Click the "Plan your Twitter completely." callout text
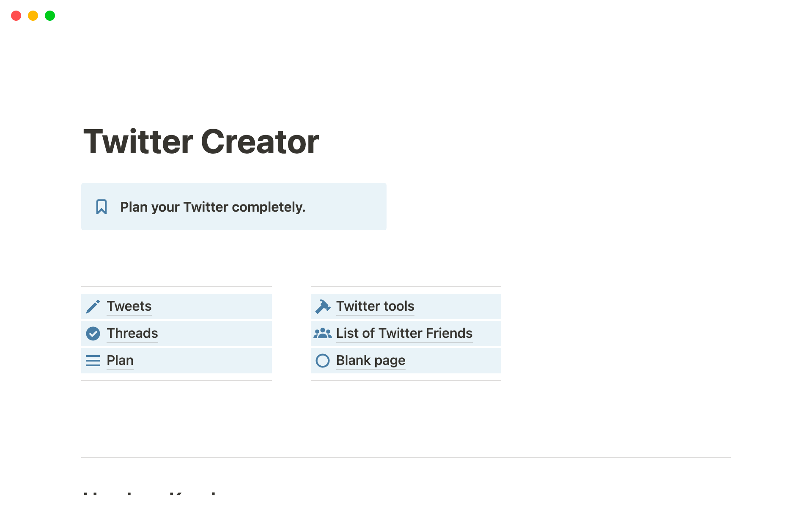 [213, 207]
